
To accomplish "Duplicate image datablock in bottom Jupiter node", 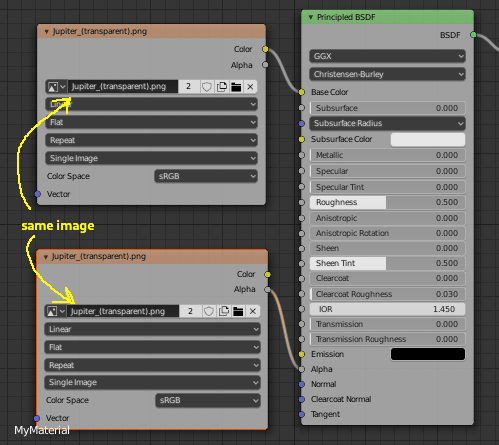I will pos(224,311).
